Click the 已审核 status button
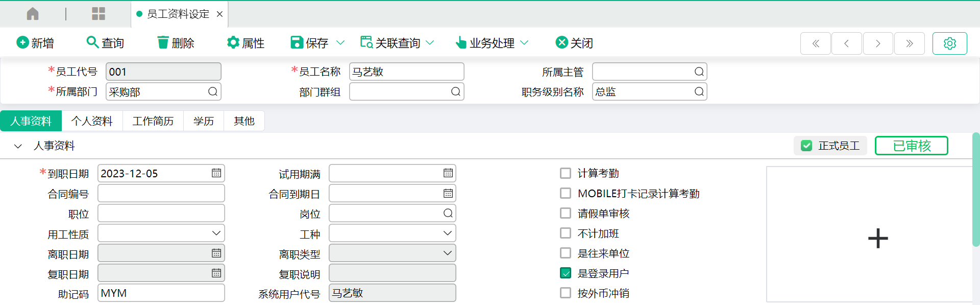Viewport: 980px width, 305px height. tap(911, 146)
